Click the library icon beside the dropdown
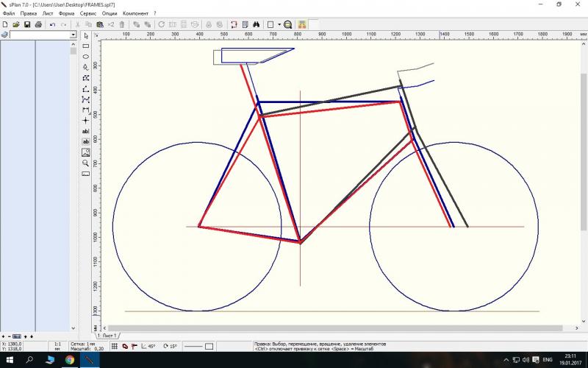Screen dimensions: 588x368 (x=4, y=35)
